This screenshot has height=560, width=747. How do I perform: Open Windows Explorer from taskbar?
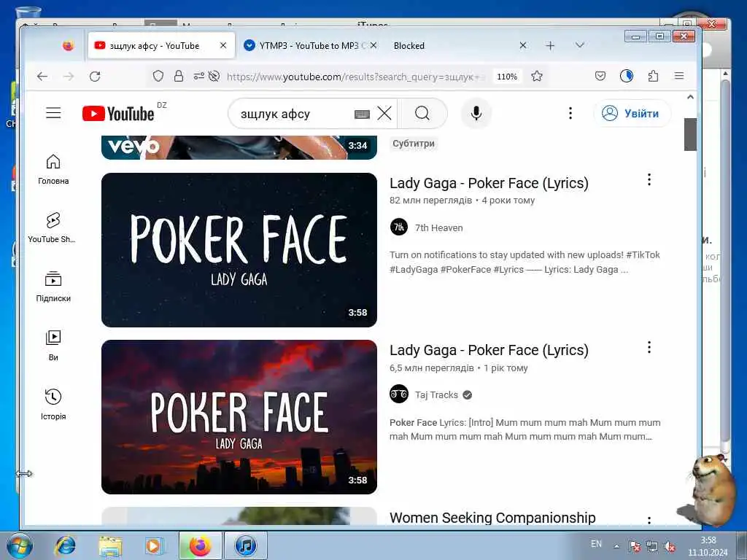(110, 545)
